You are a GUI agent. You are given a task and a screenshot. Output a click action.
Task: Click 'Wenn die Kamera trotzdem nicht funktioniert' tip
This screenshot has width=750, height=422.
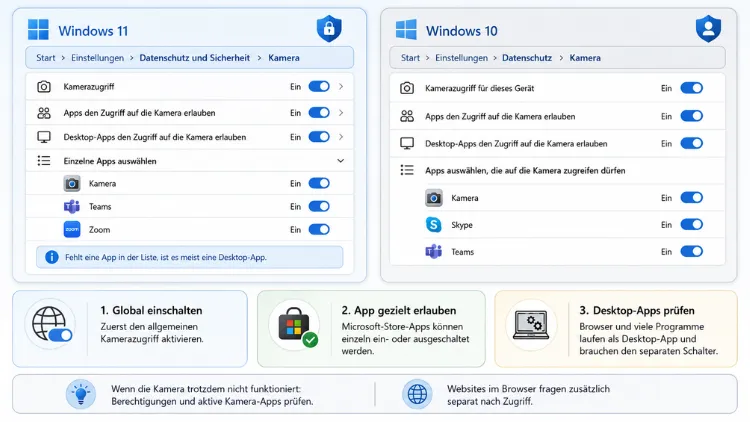tap(212, 395)
